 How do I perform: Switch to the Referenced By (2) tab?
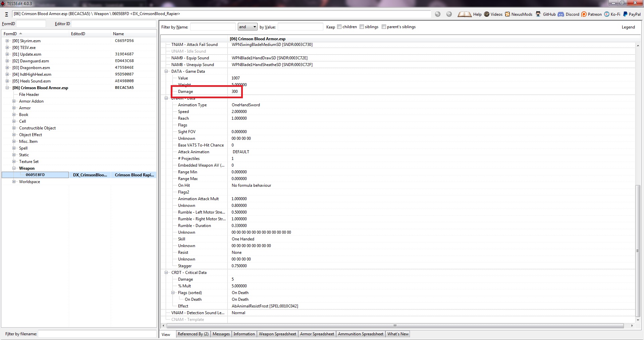(193, 334)
